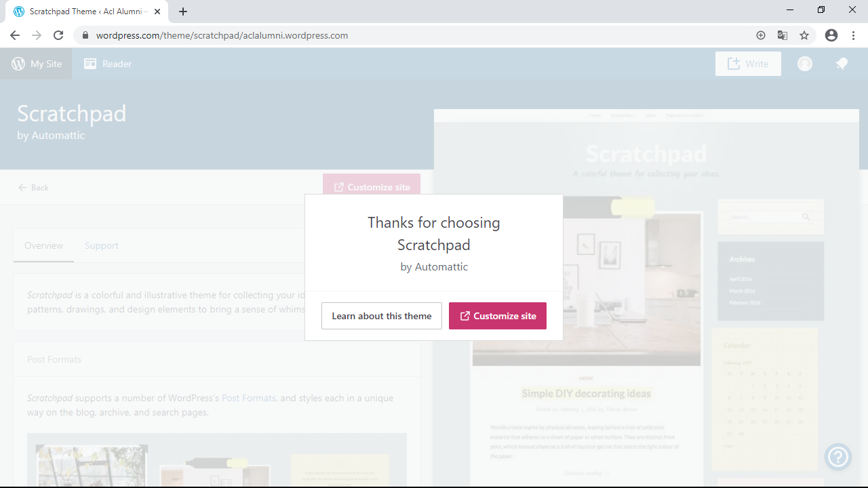Click the Write button
Viewport: 868px width, 488px height.
[748, 64]
